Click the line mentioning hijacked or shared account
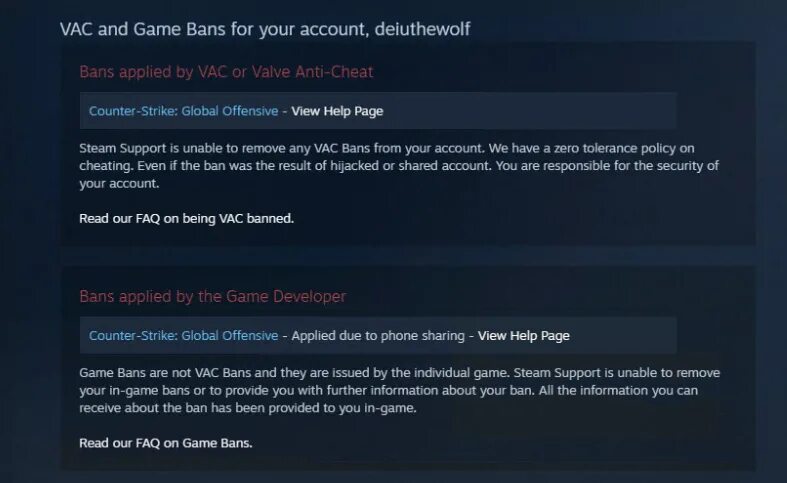 click(399, 166)
